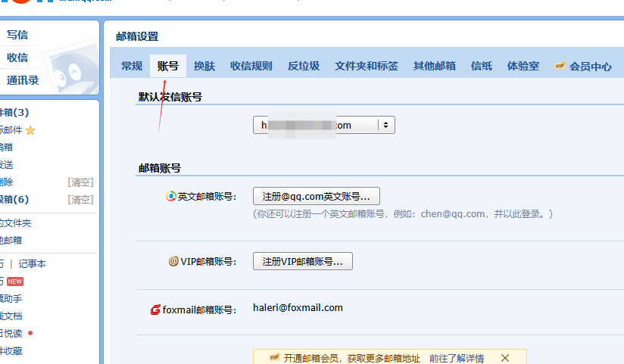Viewport: 624px width, 364px height.
Task: Click the QQ English mailbox account icon
Action: point(170,196)
